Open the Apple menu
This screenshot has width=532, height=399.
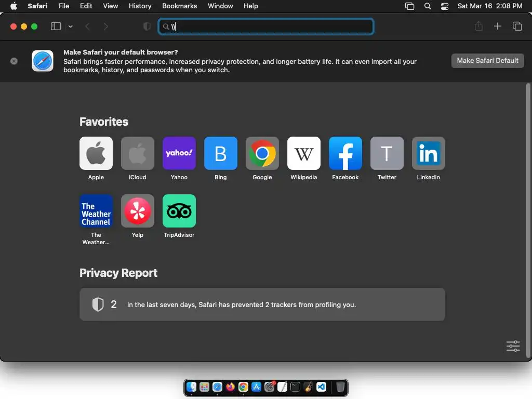pos(14,6)
